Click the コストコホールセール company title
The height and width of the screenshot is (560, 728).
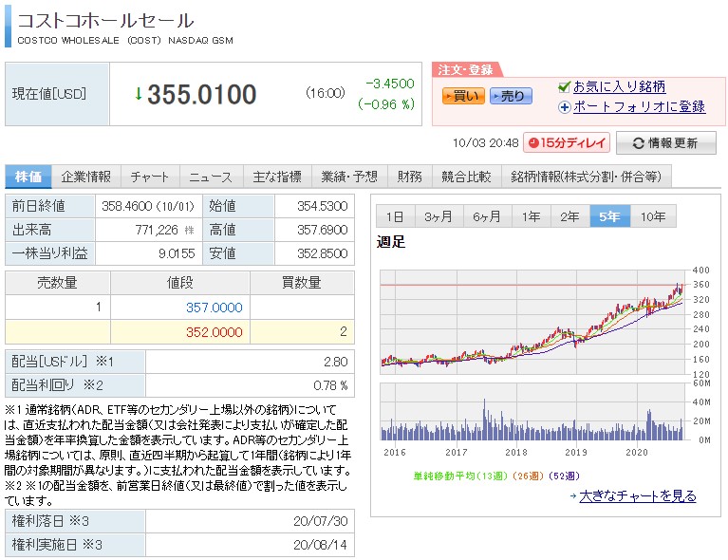pos(105,21)
